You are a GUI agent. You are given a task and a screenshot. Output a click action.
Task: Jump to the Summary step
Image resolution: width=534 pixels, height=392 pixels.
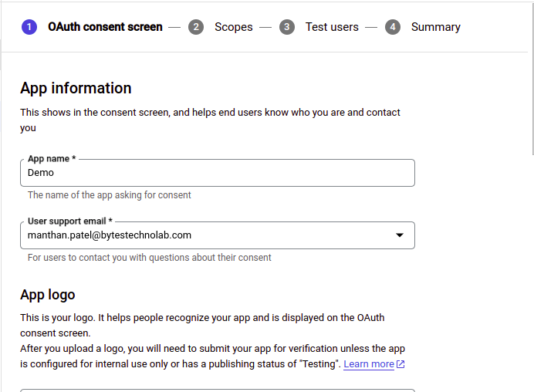435,27
